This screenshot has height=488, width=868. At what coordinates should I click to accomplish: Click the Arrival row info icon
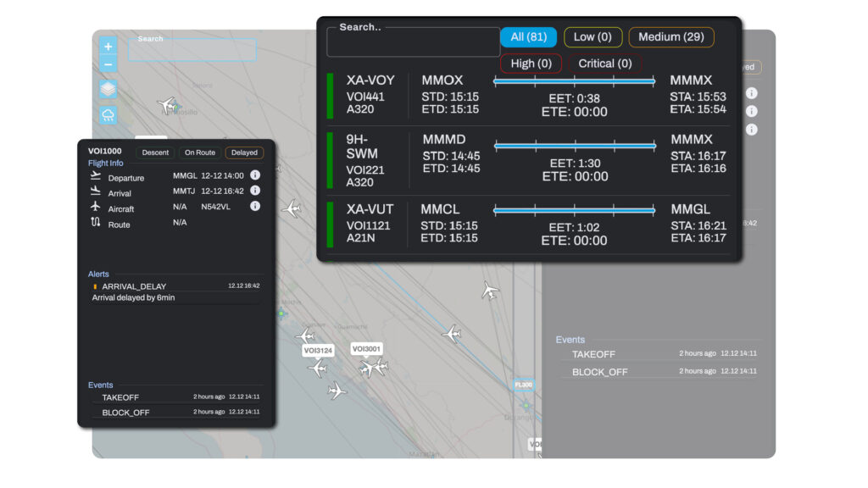coord(255,191)
